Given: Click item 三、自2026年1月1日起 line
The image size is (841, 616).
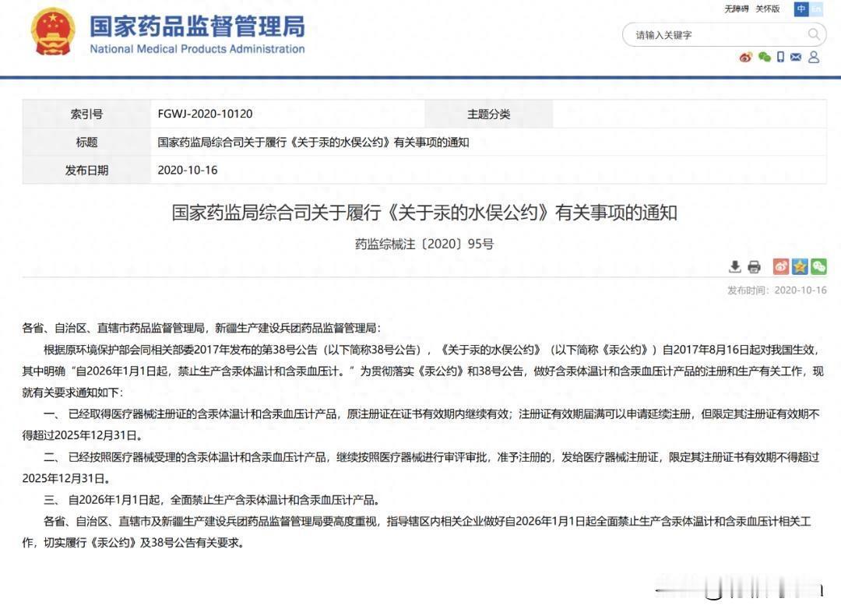Looking at the screenshot, I should tap(213, 500).
